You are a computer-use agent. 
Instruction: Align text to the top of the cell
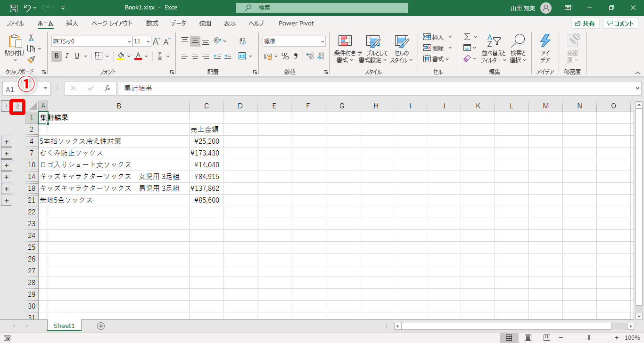pos(185,41)
